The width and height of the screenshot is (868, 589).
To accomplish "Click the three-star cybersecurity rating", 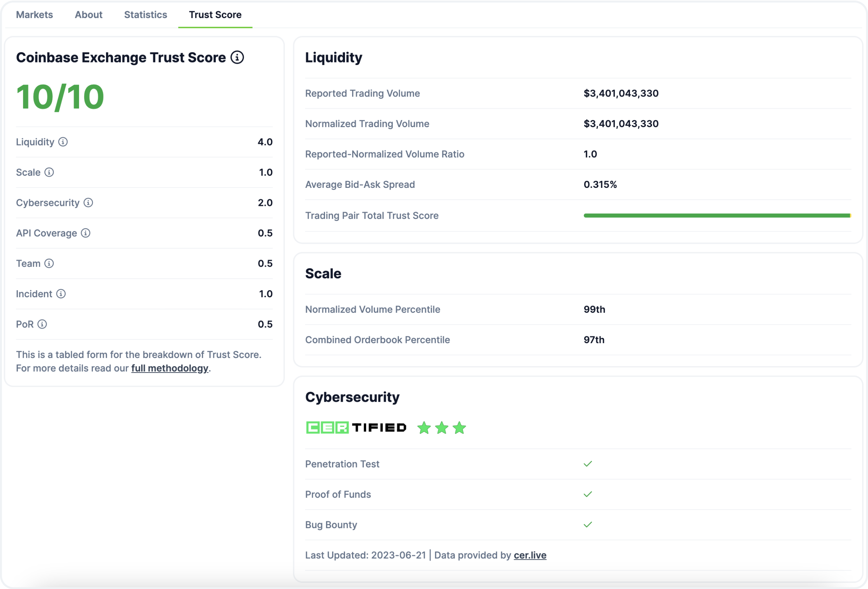I will (441, 428).
